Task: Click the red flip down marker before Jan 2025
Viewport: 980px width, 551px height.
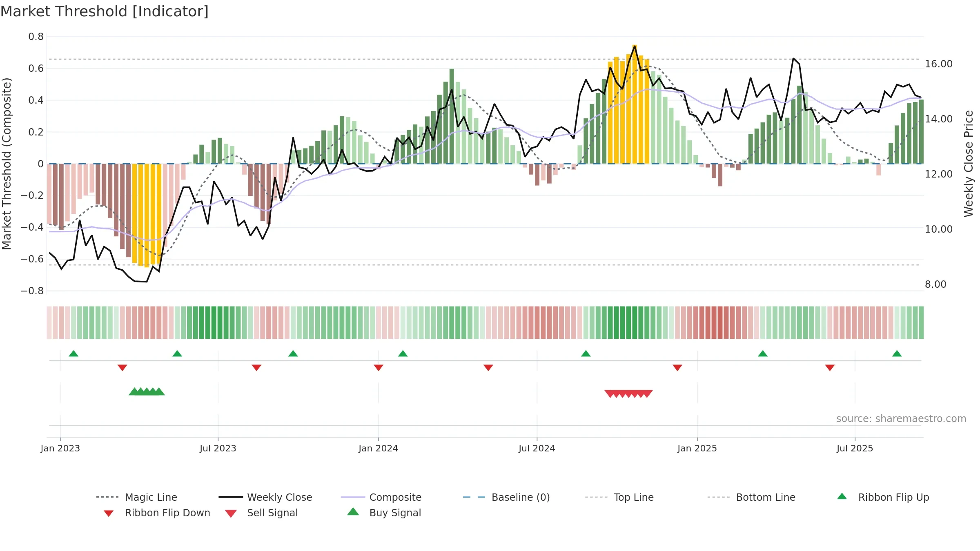Action: (677, 368)
